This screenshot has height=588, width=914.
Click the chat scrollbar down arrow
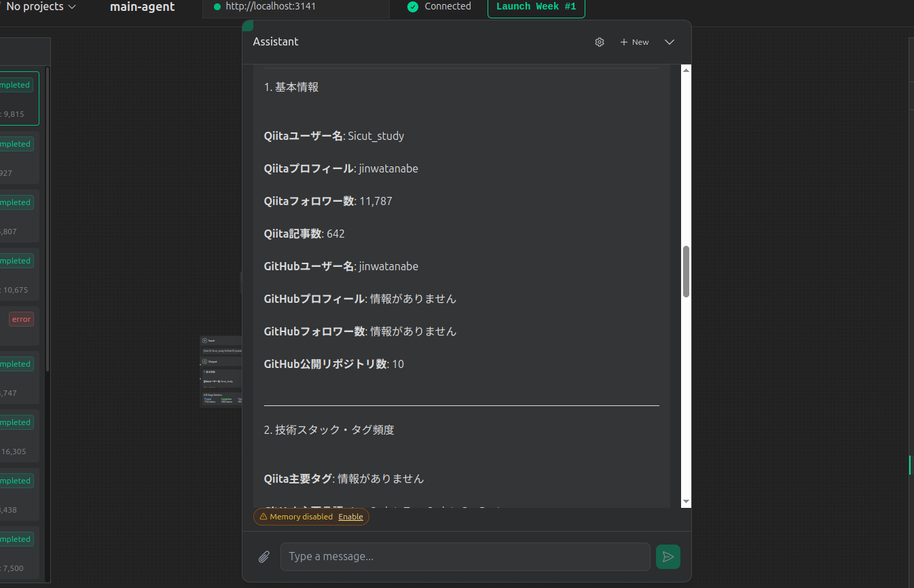(685, 501)
